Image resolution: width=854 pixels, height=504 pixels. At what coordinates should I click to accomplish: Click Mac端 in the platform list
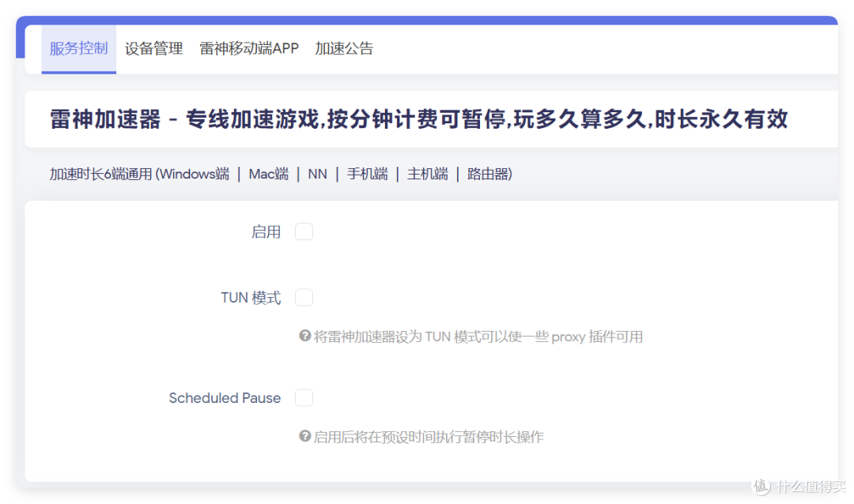tap(268, 174)
